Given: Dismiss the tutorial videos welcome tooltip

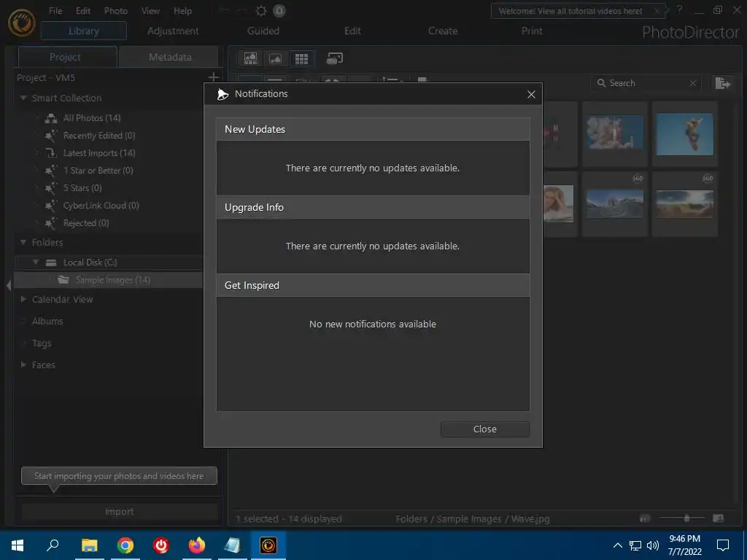Looking at the screenshot, I should point(657,10).
